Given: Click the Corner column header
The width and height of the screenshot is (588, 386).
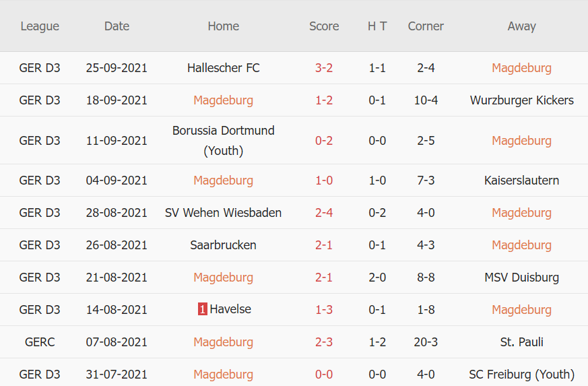Looking at the screenshot, I should pyautogui.click(x=426, y=26).
